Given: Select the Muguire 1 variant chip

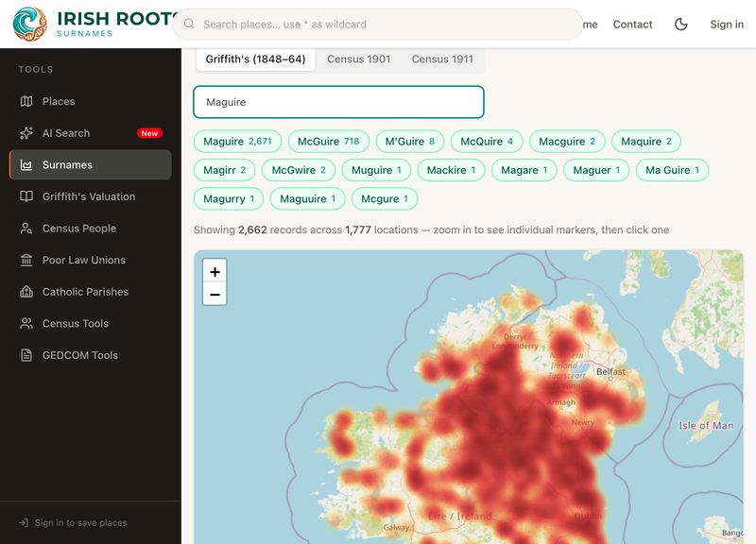Looking at the screenshot, I should pos(376,170).
